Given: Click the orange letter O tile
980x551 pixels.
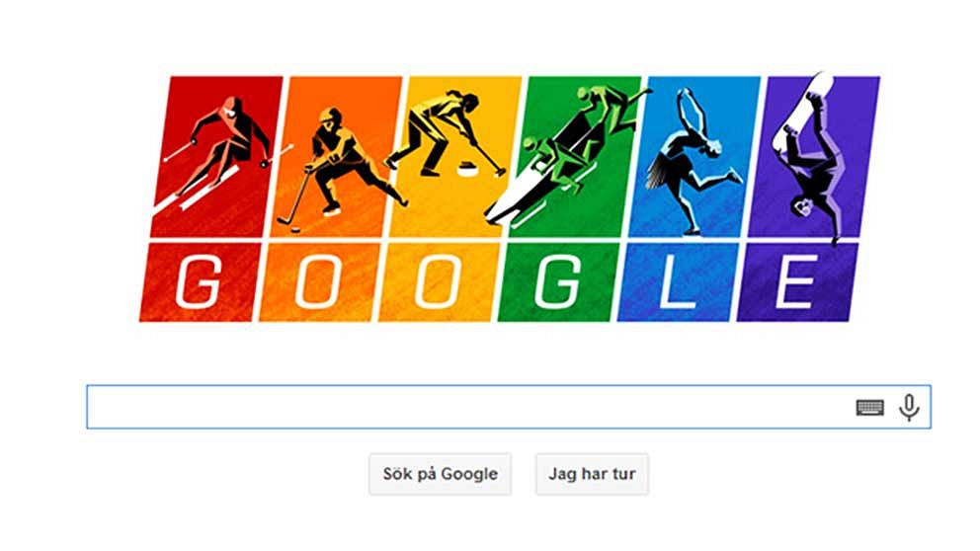Looking at the screenshot, I should point(318,282).
